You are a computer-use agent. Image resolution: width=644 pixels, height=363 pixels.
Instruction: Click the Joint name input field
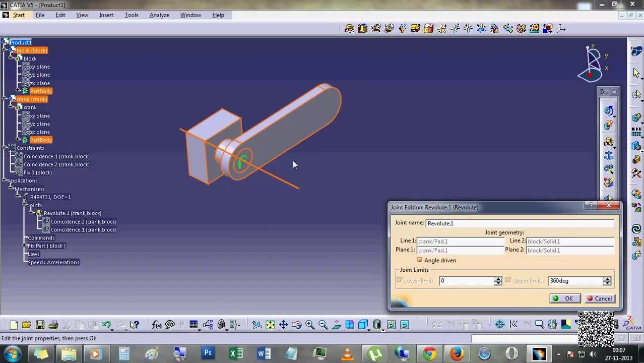click(x=520, y=223)
